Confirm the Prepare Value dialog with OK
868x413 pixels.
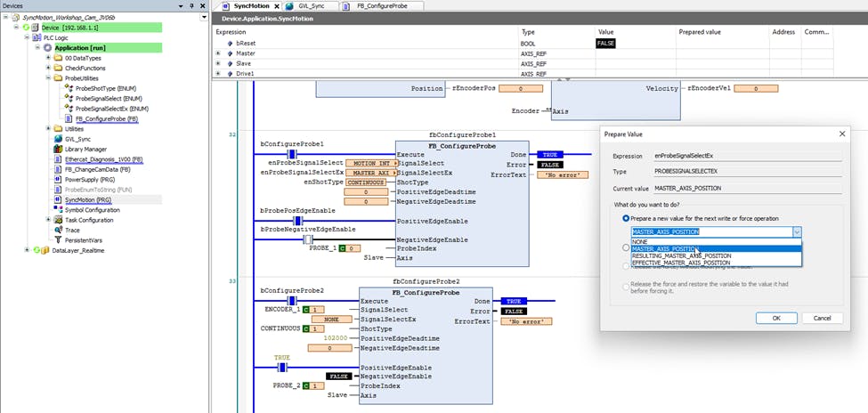tap(775, 318)
